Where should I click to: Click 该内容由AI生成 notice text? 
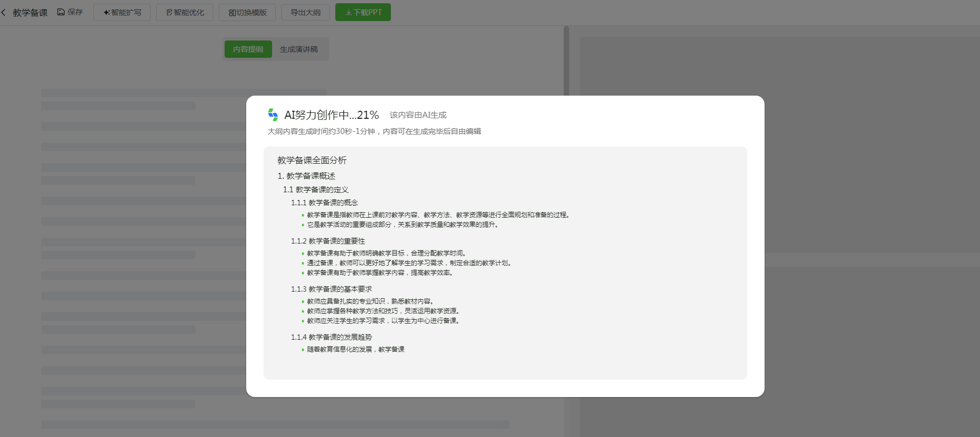[418, 115]
